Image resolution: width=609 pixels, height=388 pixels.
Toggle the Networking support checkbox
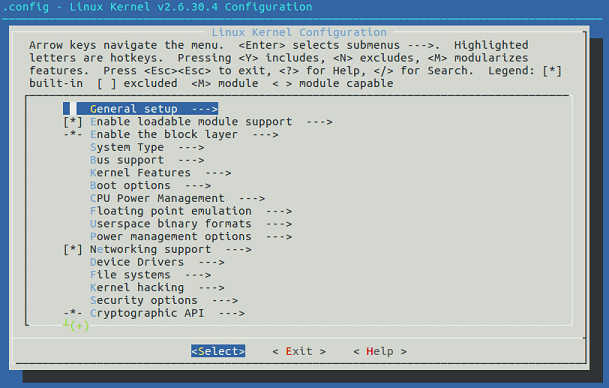click(73, 249)
